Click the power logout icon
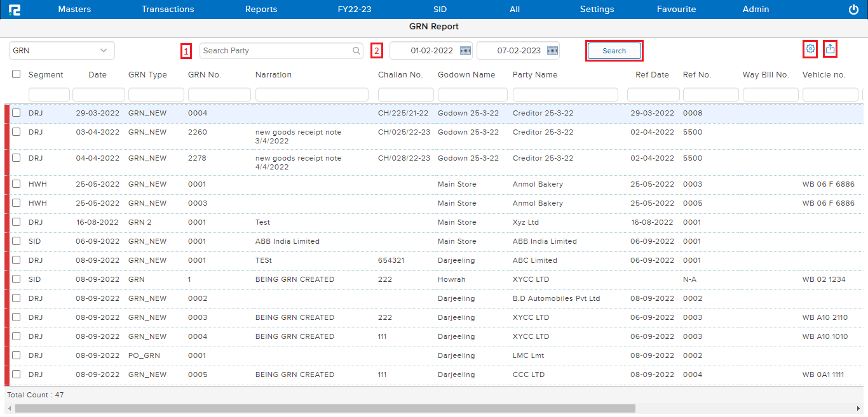Viewport: 868px width, 417px height. 853,10
